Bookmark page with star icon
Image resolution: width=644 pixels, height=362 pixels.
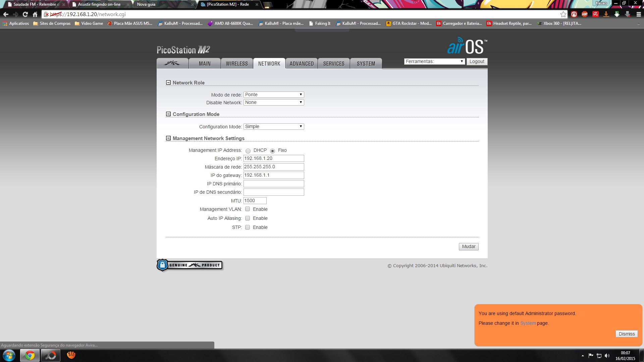point(563,14)
